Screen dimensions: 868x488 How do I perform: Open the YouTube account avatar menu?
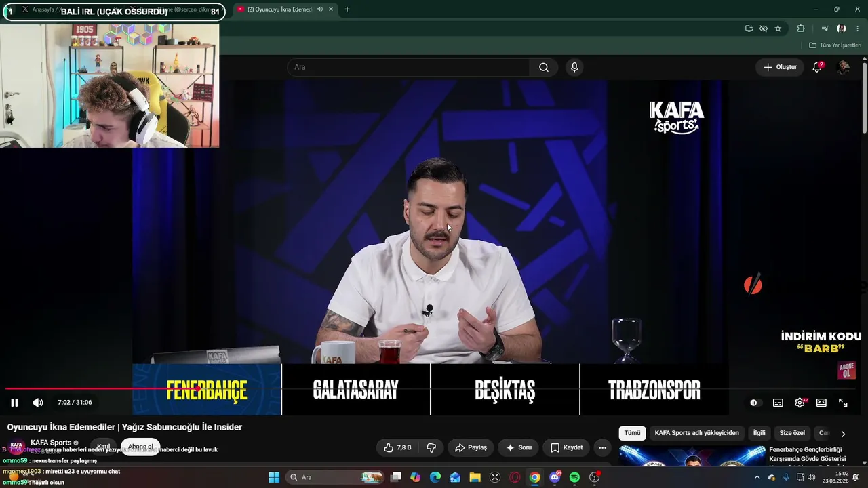pos(844,67)
